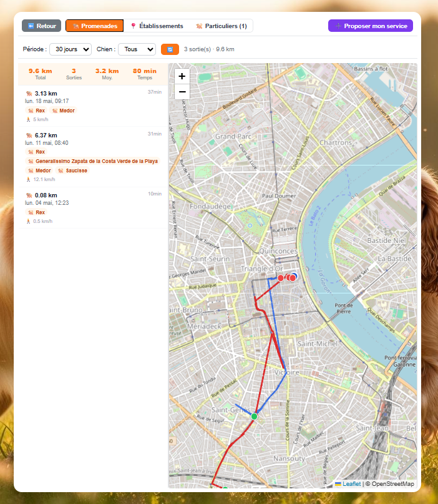The height and width of the screenshot is (504, 438).
Task: Click Proposer mon service button
Action: (x=371, y=26)
